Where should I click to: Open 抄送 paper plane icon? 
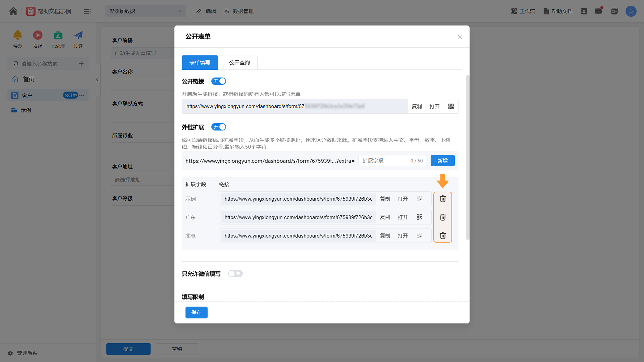click(78, 35)
